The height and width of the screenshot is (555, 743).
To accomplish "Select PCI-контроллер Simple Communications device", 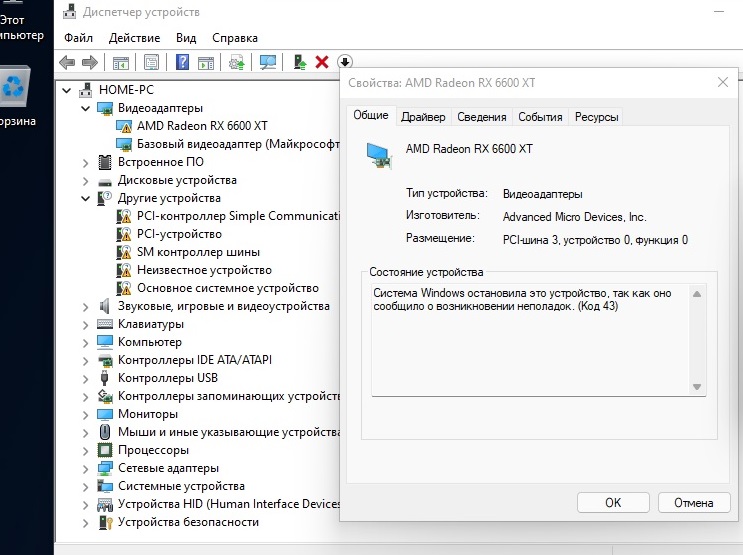I will point(238,216).
